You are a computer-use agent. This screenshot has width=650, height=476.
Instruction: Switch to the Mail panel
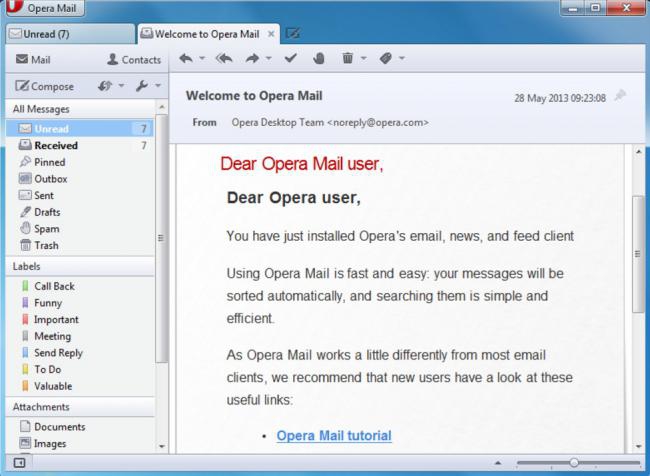[x=33, y=60]
